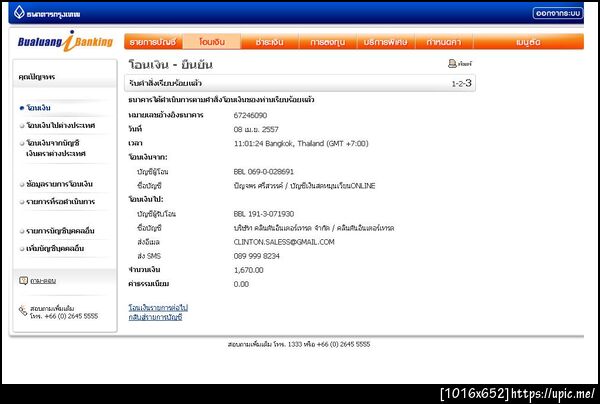Open ข้อมูลรายการโอนเงิน in sidebar
This screenshot has width=600, height=404.
(59, 184)
